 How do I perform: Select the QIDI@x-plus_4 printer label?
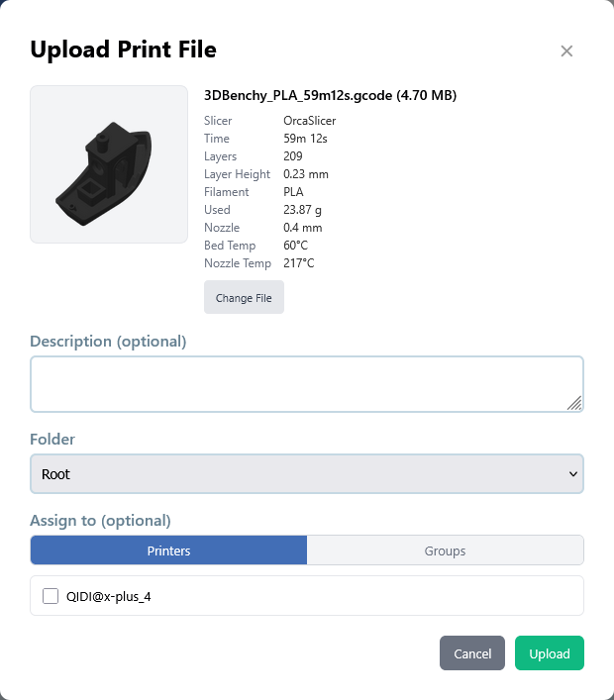108,596
